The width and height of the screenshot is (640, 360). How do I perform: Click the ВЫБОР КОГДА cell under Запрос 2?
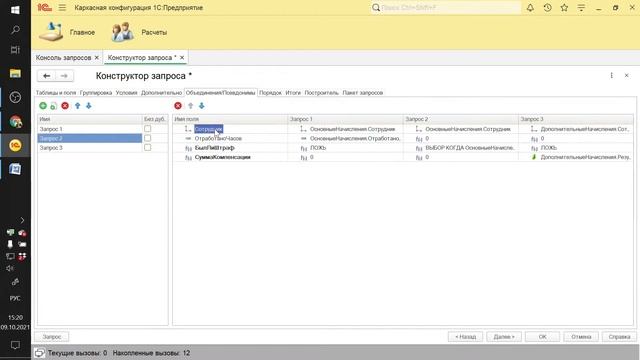click(461, 148)
